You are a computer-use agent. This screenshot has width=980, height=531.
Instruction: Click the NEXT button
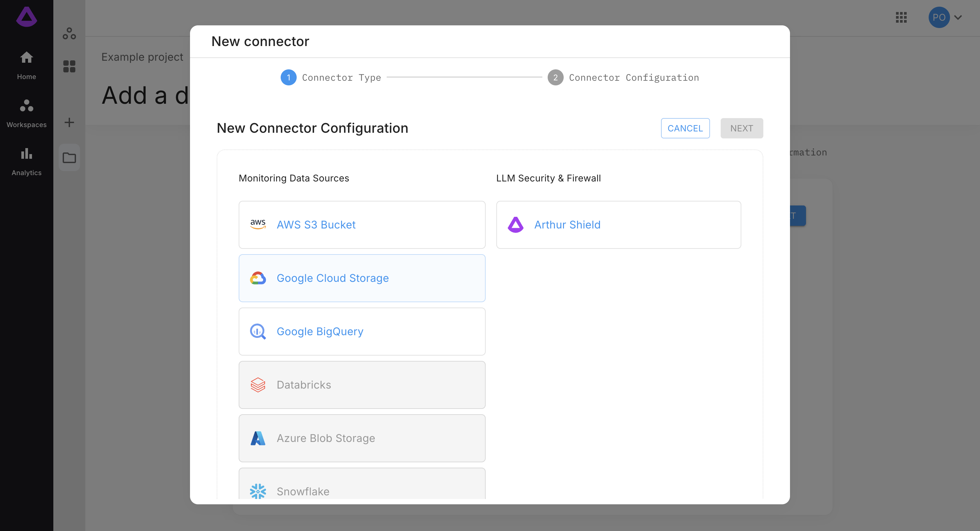741,128
